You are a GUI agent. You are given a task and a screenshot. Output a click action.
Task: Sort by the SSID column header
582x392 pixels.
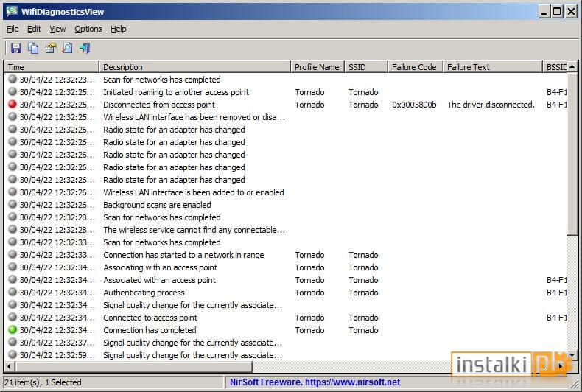pyautogui.click(x=366, y=67)
